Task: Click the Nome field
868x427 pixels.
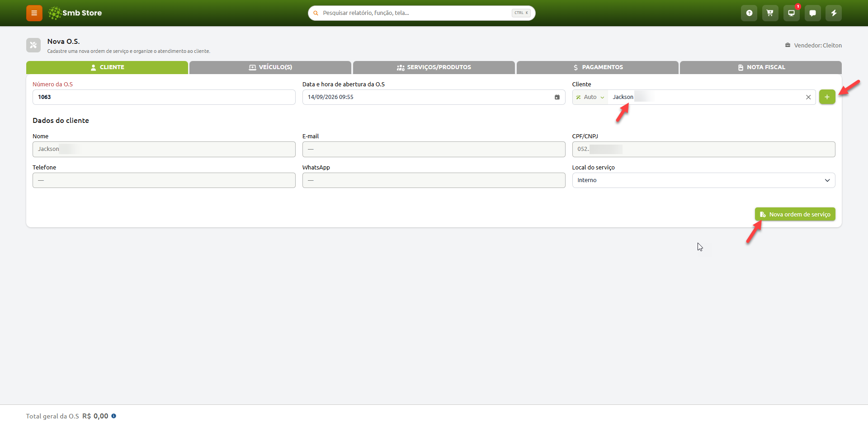Action: point(164,149)
